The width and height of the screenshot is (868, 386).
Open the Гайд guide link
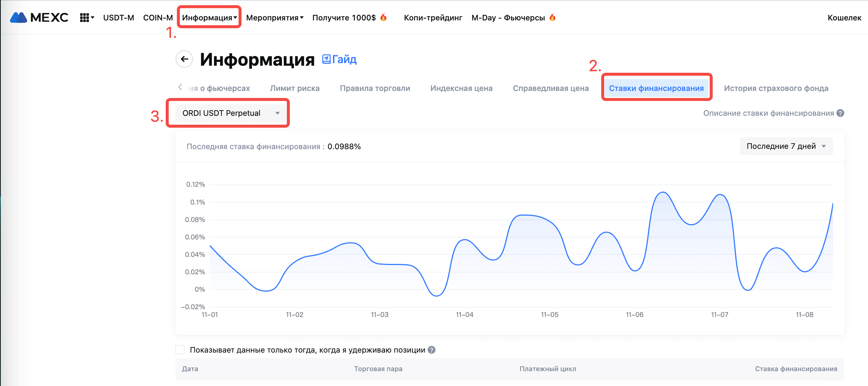tap(339, 59)
